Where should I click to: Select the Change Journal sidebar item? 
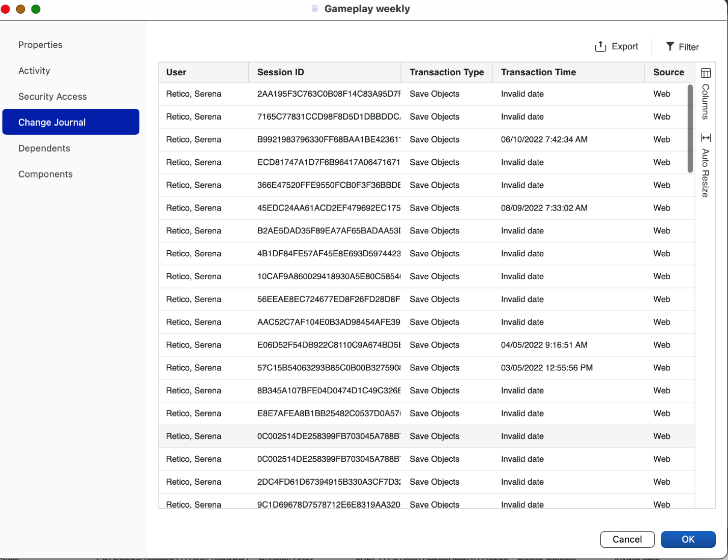tap(71, 122)
